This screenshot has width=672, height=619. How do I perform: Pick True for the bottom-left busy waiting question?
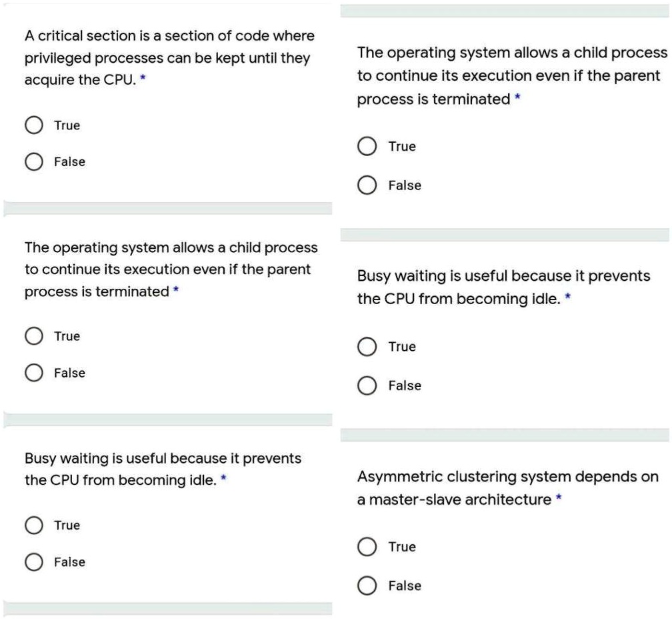point(33,525)
